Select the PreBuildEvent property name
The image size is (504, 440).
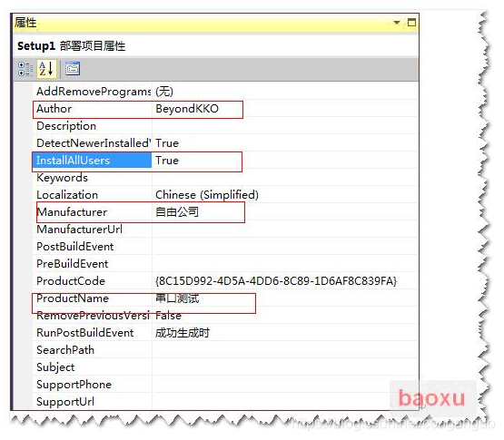pos(73,264)
